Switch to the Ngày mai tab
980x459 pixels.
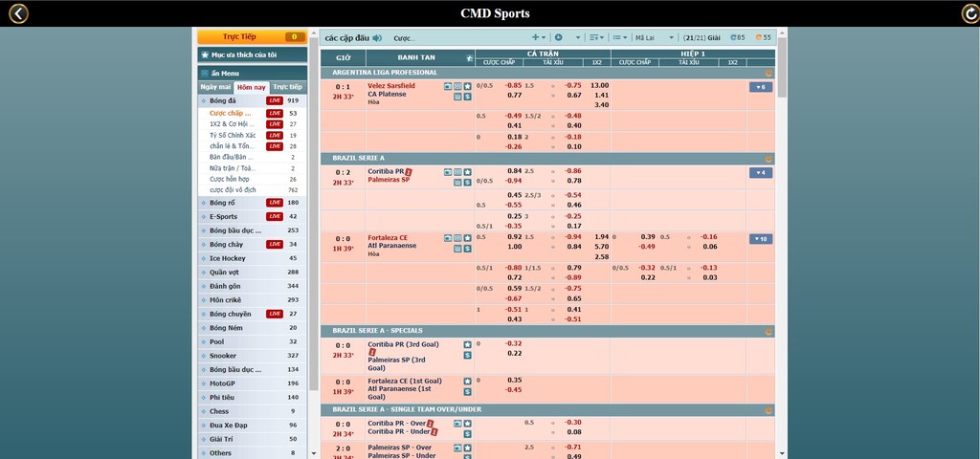click(215, 87)
